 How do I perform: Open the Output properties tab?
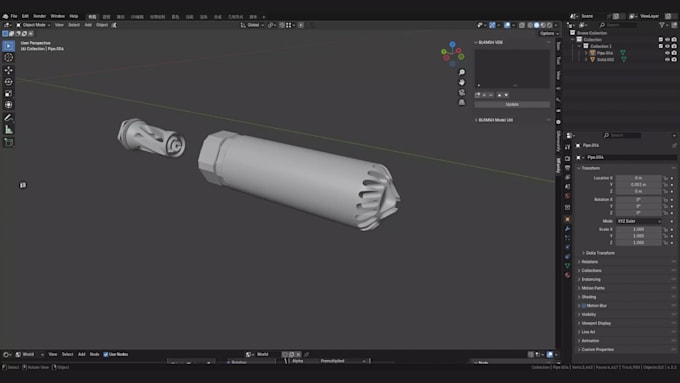[567, 168]
